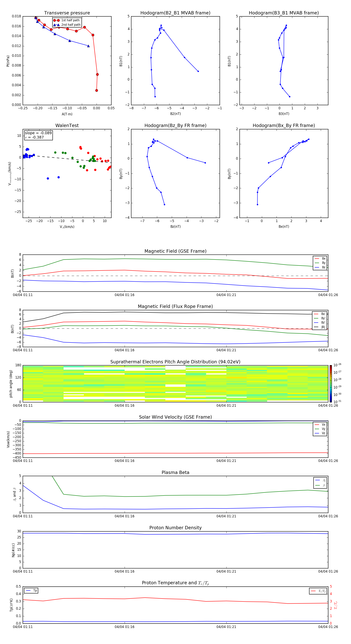Click the 'pitch angle (deg)' axis label
This screenshot has height=644, width=351.
click(11, 383)
